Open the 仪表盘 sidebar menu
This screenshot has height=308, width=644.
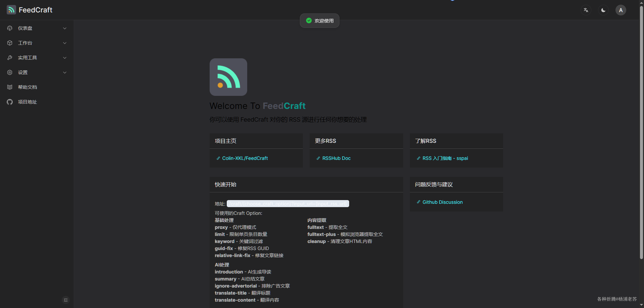click(x=37, y=28)
